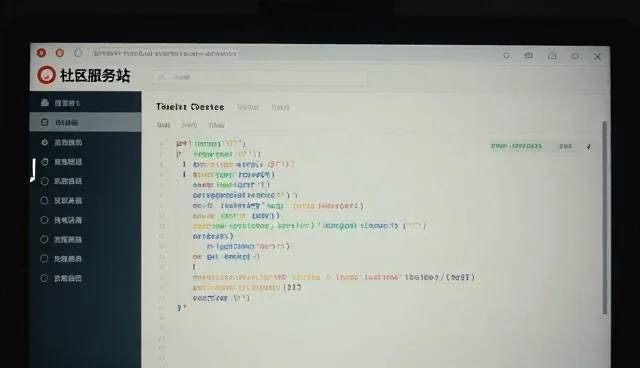Viewport: 640px width, 368px height.
Task: Switch to the first gray tab after the bold heading
Action: [248, 107]
